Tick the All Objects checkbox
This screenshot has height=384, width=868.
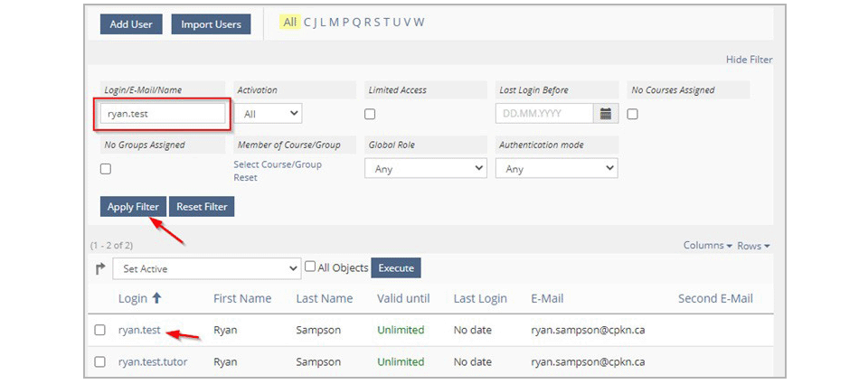(x=310, y=267)
